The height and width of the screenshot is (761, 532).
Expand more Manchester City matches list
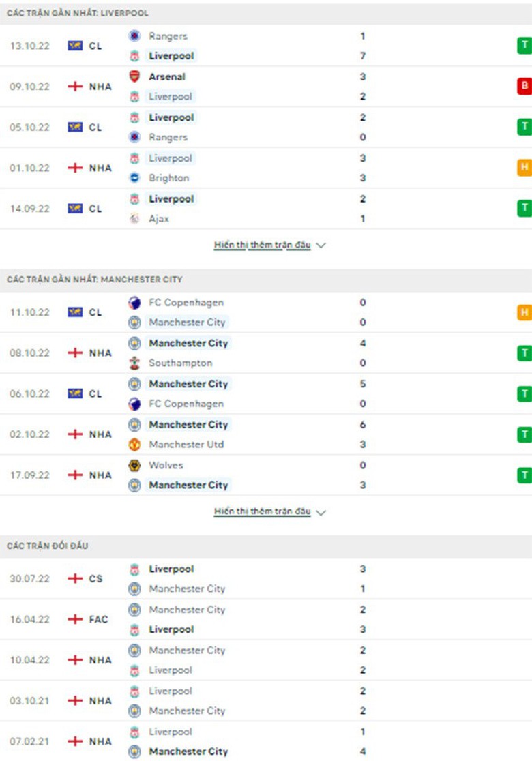263,511
